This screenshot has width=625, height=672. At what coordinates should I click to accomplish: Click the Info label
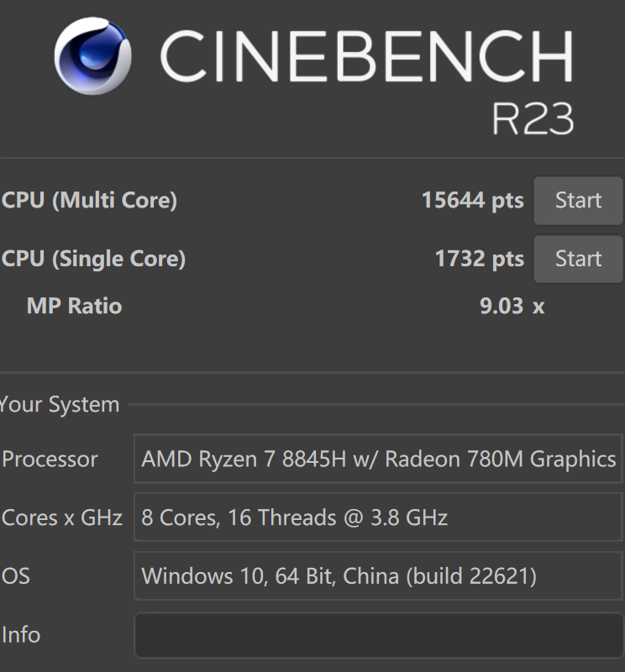(x=21, y=635)
